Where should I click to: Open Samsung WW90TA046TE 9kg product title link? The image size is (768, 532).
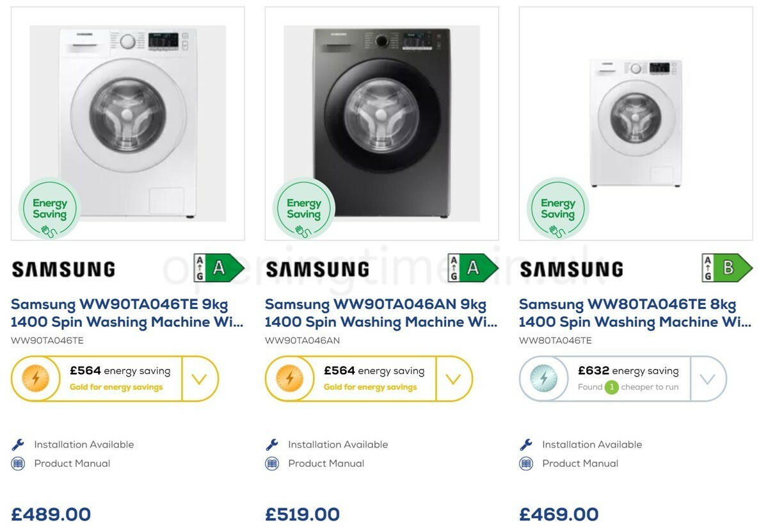[x=125, y=313]
